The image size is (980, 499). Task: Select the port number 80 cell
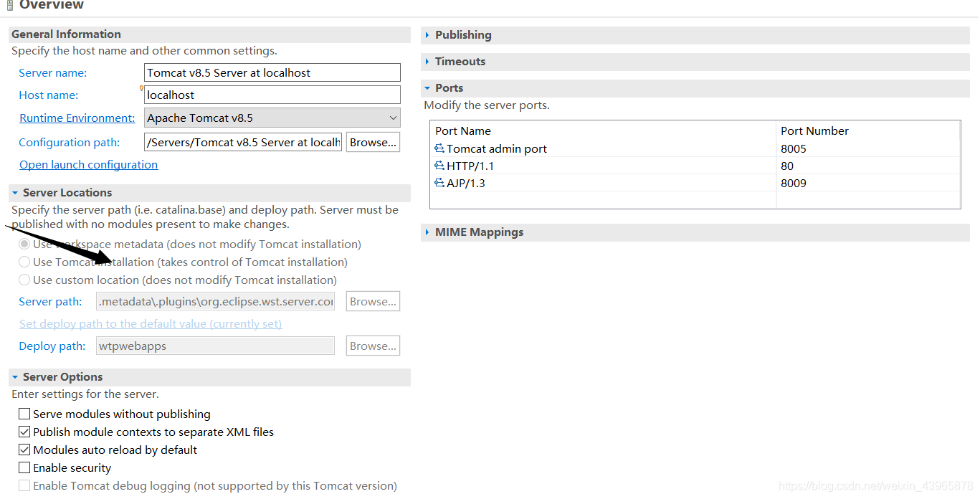tap(787, 166)
